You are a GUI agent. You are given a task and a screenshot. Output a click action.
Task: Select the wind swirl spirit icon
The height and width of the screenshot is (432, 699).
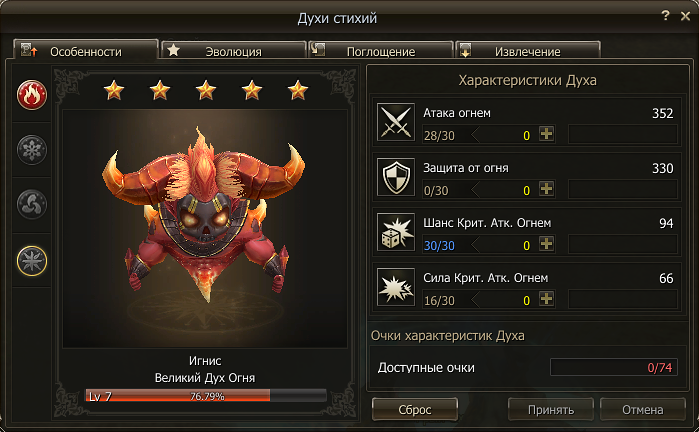[32, 204]
